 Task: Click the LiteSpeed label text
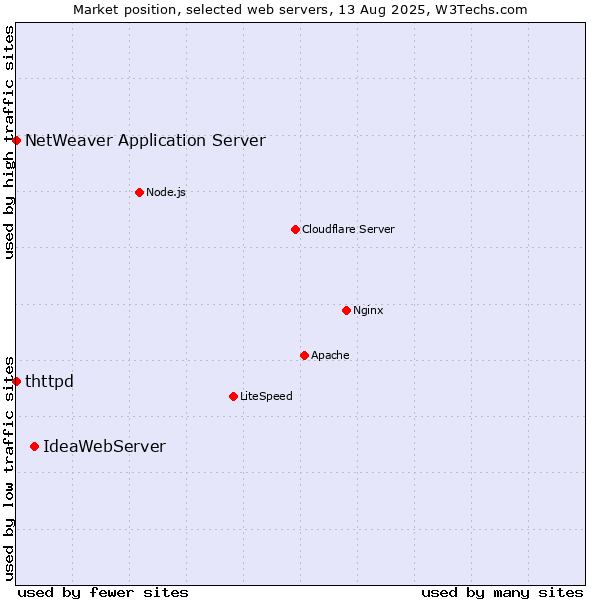tap(266, 396)
